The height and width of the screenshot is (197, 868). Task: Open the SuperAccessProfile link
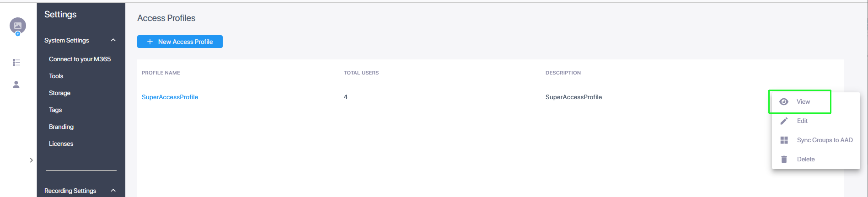pos(170,97)
